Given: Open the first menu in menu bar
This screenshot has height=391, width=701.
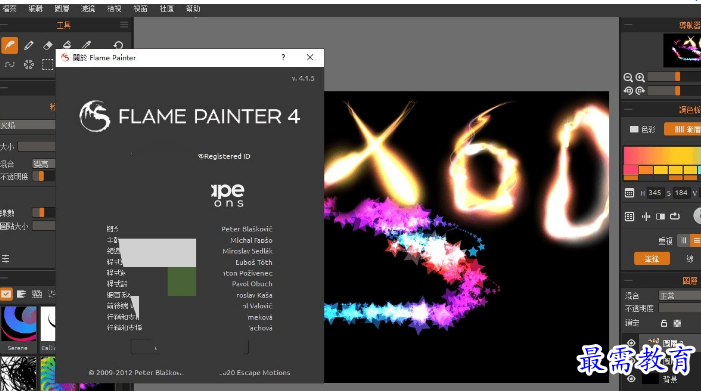Looking at the screenshot, I should (x=9, y=8).
